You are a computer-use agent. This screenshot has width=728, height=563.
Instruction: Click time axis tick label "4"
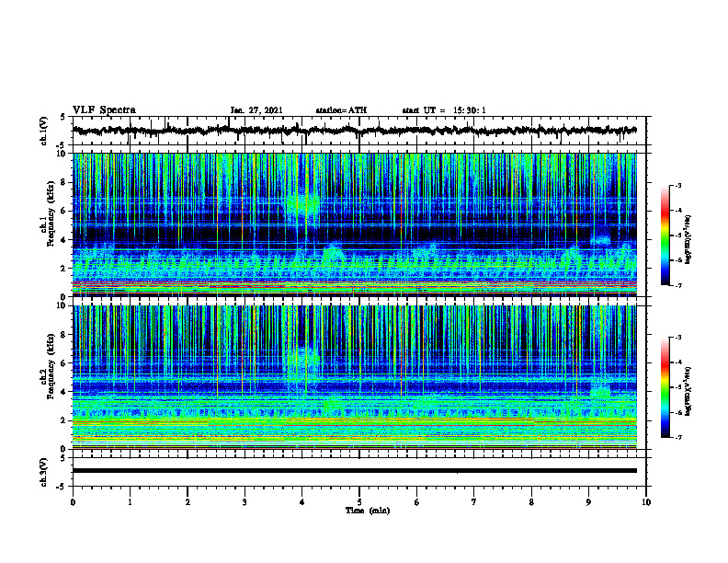pos(302,502)
